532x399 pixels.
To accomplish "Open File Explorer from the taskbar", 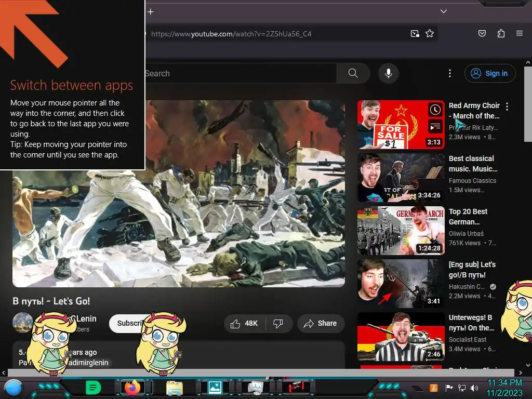I will (x=175, y=388).
